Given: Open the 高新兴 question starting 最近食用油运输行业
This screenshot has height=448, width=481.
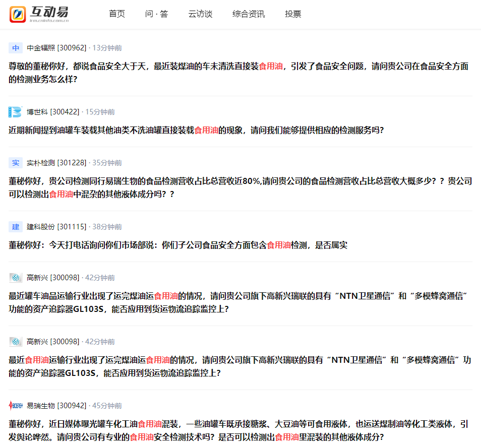Looking at the screenshot, I should tap(239, 366).
